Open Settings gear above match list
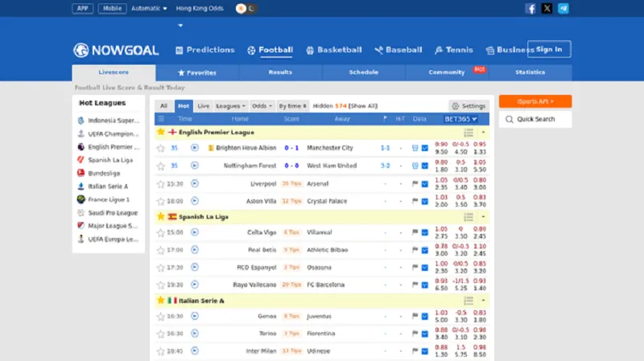Image resolution: width=644 pixels, height=361 pixels. (468, 106)
